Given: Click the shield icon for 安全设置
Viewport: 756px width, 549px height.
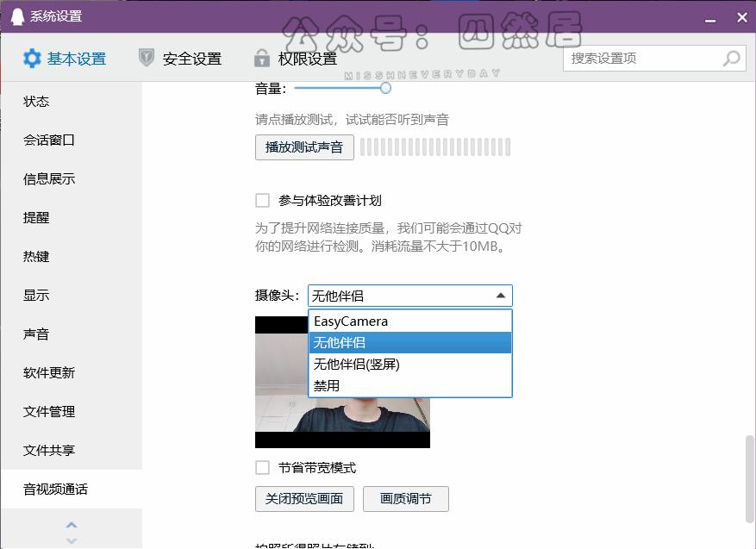Looking at the screenshot, I should pyautogui.click(x=146, y=58).
